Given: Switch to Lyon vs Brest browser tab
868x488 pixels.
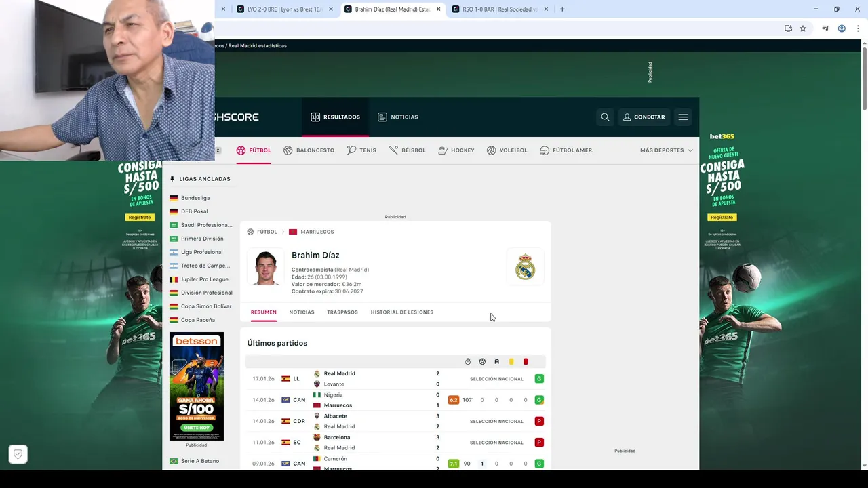Looking at the screenshot, I should [285, 9].
